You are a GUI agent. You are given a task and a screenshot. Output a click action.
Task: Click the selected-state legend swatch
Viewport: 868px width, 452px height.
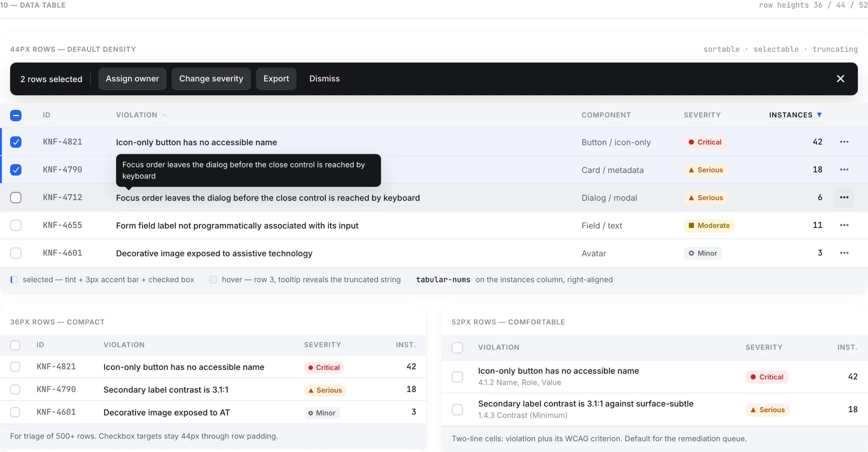point(14,280)
